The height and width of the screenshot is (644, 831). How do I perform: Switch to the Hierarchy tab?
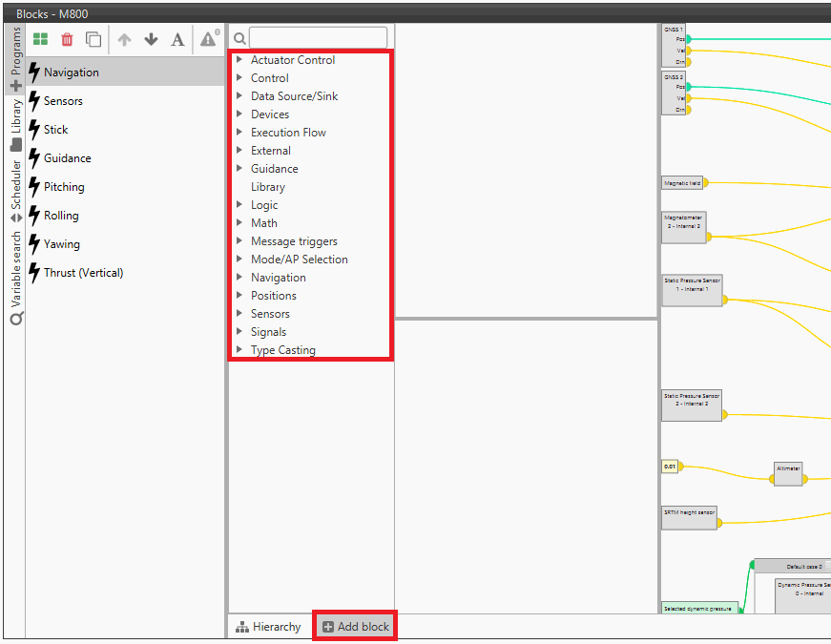tap(268, 627)
